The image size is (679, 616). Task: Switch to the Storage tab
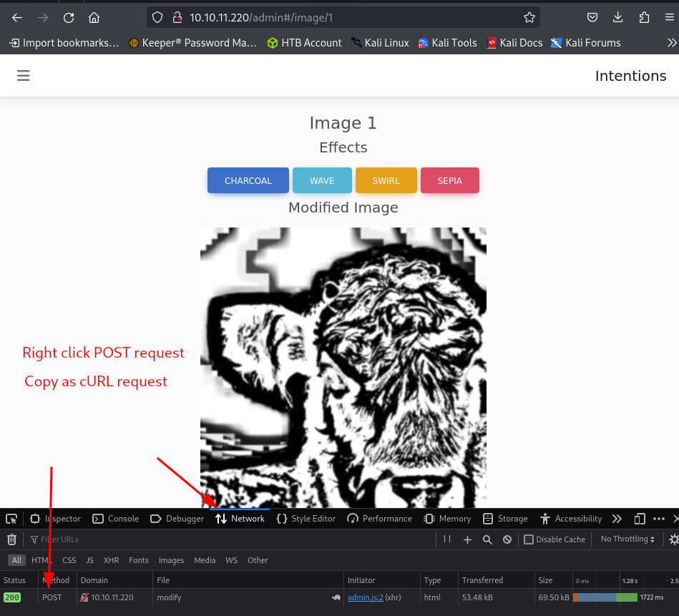tap(505, 519)
